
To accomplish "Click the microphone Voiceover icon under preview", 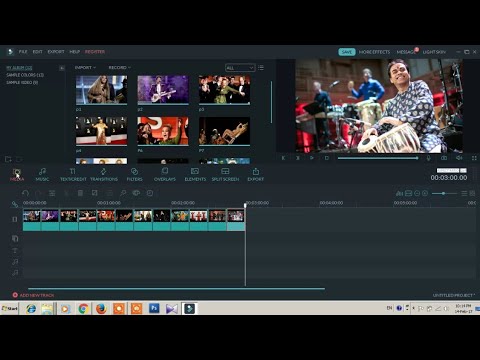I will [x=429, y=158].
